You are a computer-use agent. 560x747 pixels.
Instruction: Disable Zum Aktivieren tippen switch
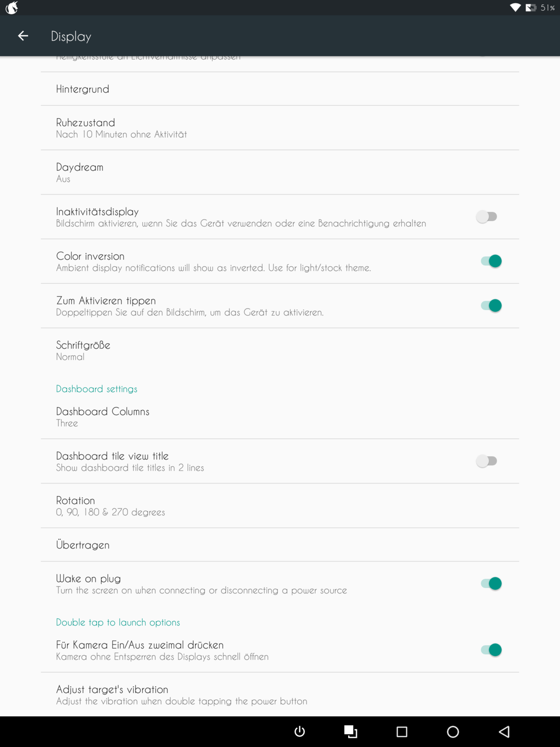tap(491, 305)
